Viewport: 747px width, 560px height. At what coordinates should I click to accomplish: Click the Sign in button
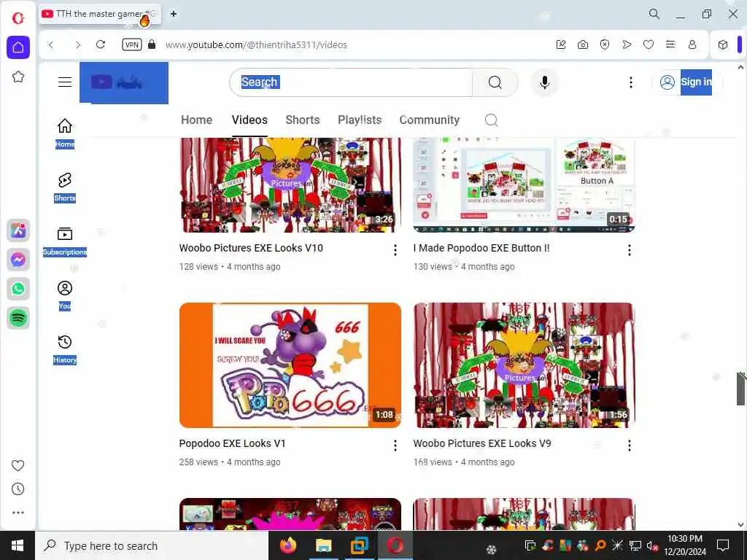[x=686, y=82]
